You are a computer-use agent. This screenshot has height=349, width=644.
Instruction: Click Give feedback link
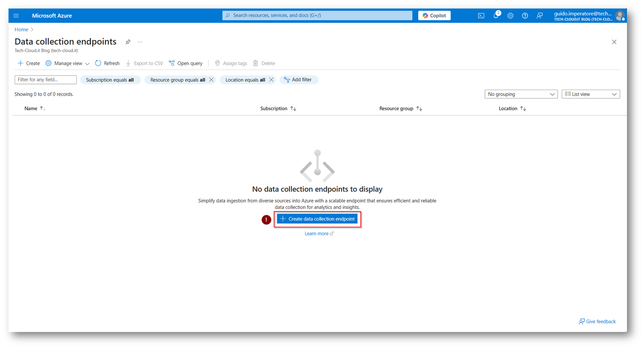pos(597,322)
